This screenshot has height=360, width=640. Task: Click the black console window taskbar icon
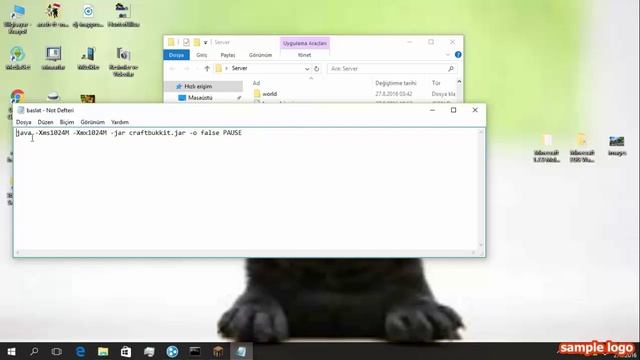pos(195,351)
